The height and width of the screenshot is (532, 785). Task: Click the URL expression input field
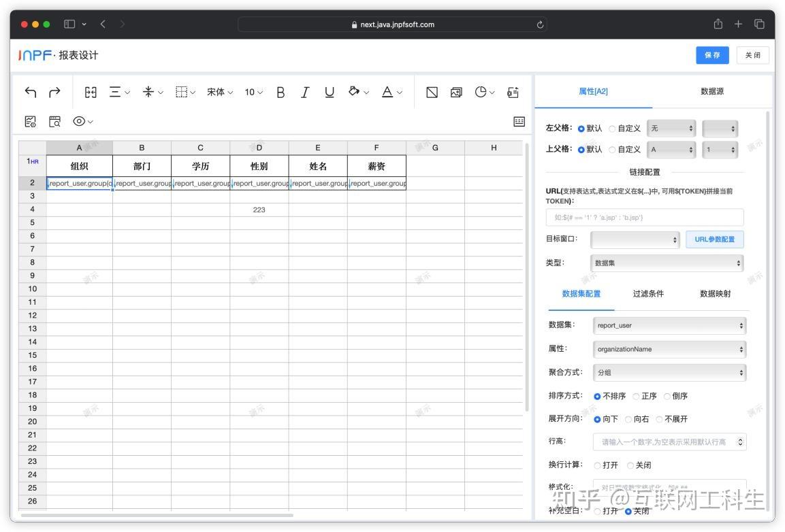click(645, 218)
